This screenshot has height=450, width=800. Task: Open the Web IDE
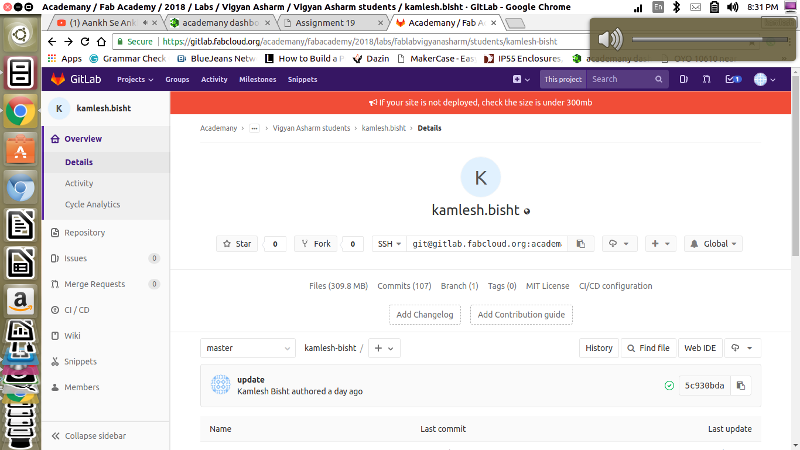point(700,348)
